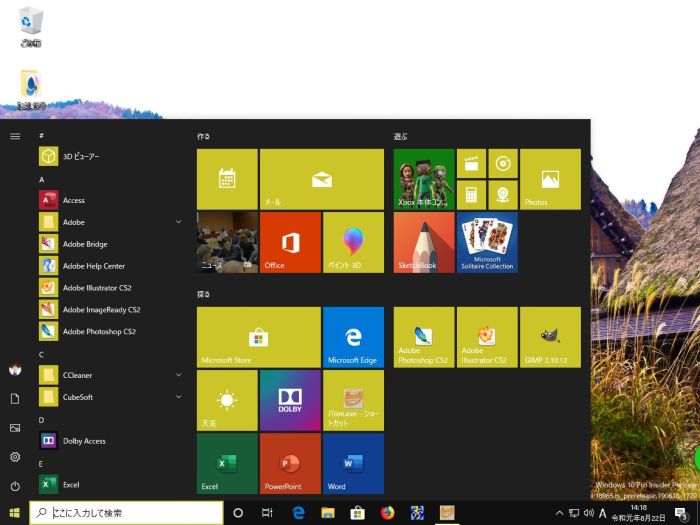
Task: Click the power icon in left rail
Action: 15,485
